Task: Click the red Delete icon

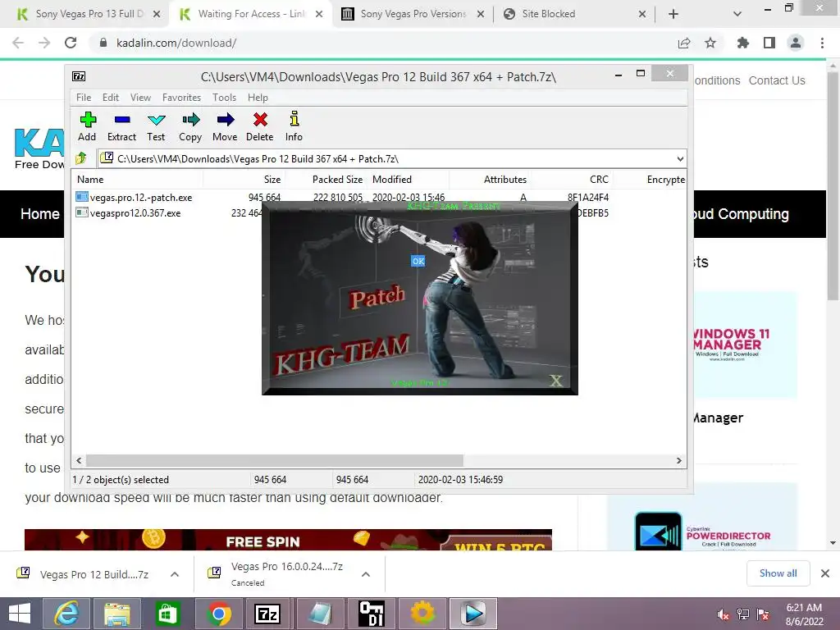Action: coord(260,127)
